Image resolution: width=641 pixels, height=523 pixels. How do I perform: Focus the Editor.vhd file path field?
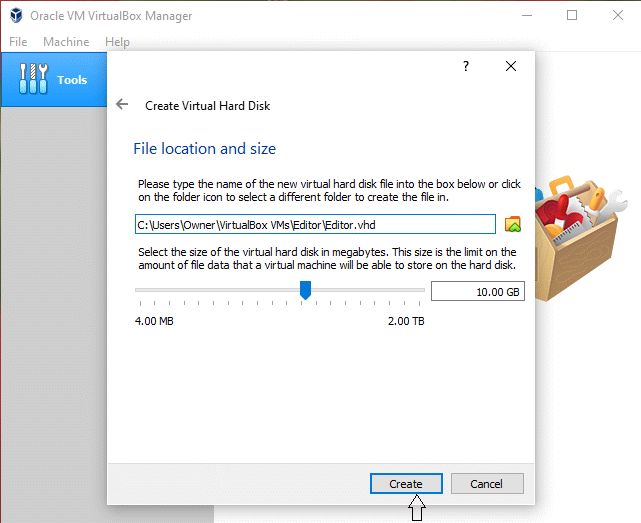coord(315,224)
